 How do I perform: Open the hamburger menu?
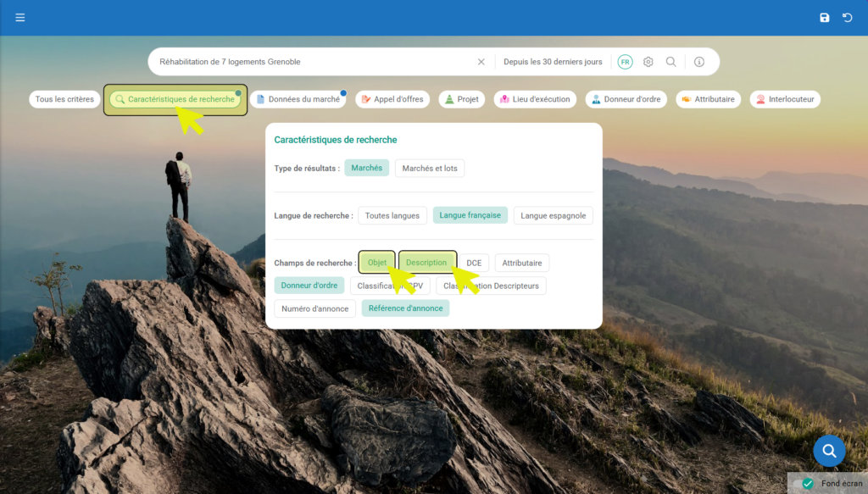coord(20,18)
